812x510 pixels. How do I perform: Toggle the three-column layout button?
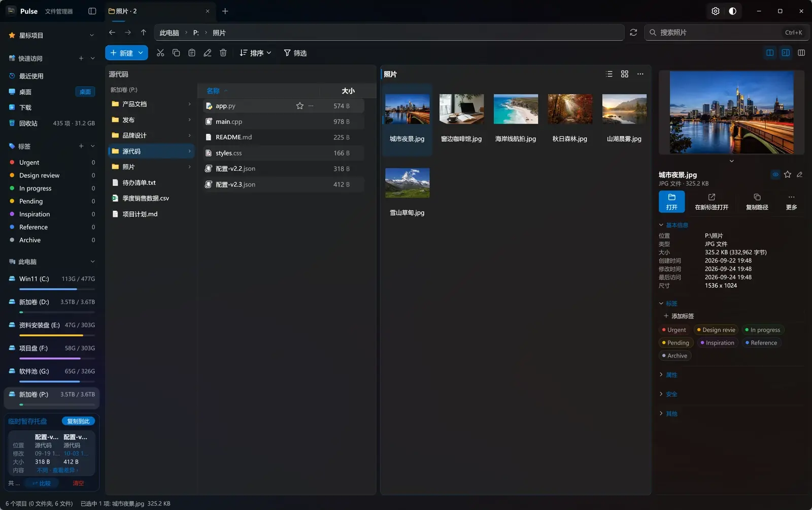(801, 53)
